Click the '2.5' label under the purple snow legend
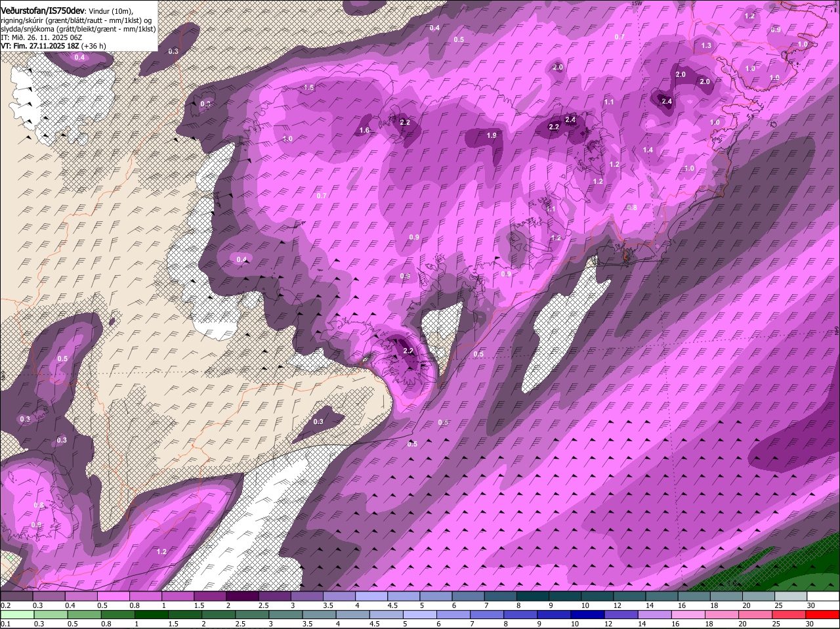The width and height of the screenshot is (840, 629). (x=262, y=605)
